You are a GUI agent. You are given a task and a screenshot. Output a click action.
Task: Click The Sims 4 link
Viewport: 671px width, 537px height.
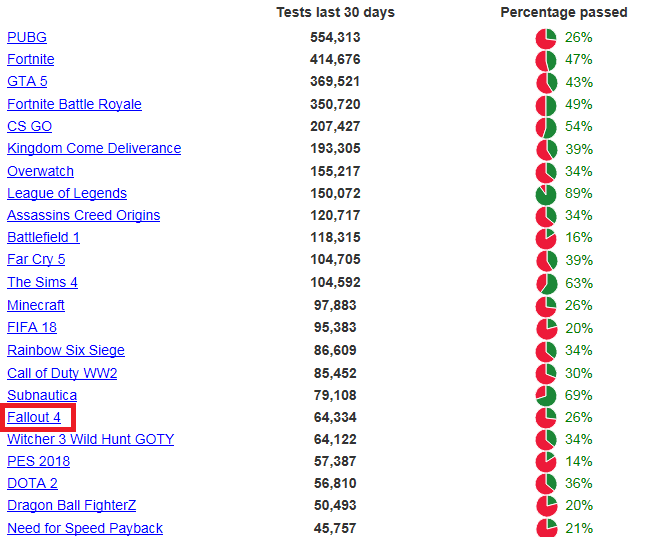coord(42,282)
